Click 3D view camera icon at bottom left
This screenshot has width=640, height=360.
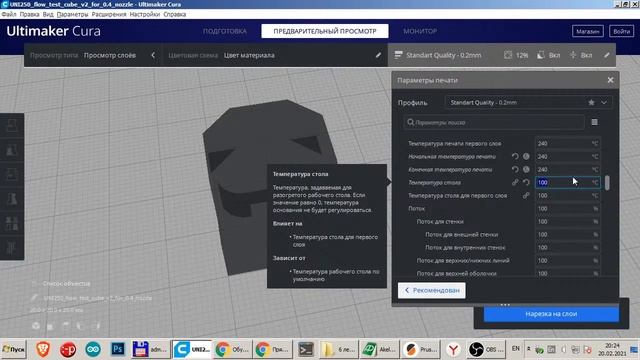pyautogui.click(x=36, y=326)
